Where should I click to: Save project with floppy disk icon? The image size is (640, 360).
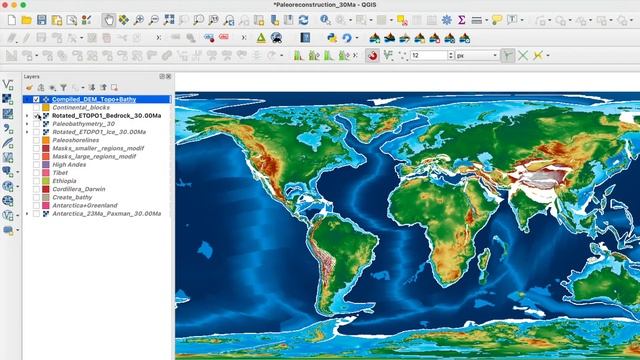[42, 20]
